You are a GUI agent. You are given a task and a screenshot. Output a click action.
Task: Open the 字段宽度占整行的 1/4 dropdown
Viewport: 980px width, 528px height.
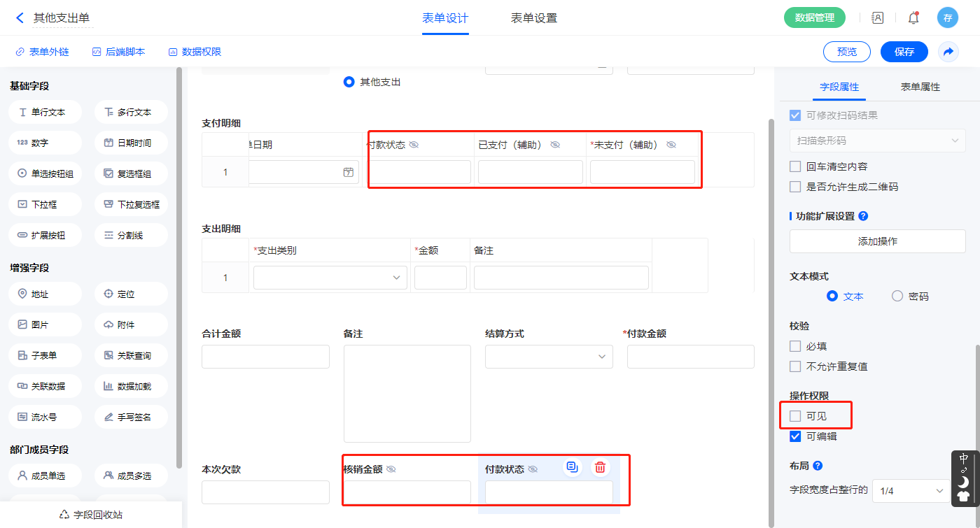point(911,491)
